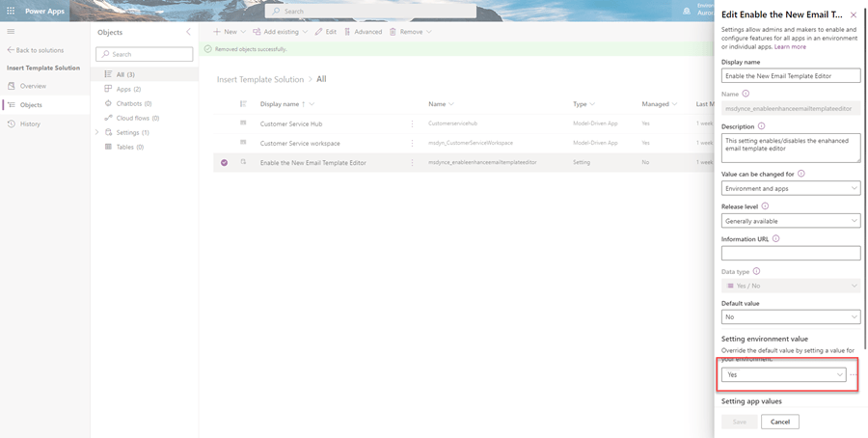Collapse the left navigation hamburger menu
This screenshot has width=868, height=438.
[x=11, y=32]
